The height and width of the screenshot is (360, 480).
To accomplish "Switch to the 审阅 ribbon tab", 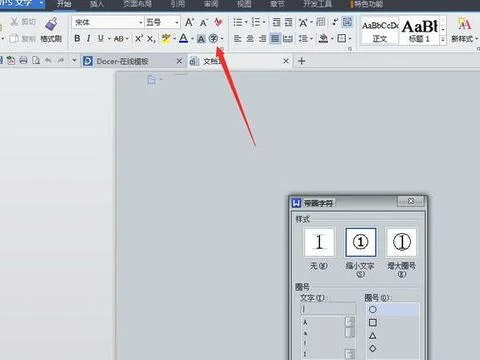I will [211, 4].
